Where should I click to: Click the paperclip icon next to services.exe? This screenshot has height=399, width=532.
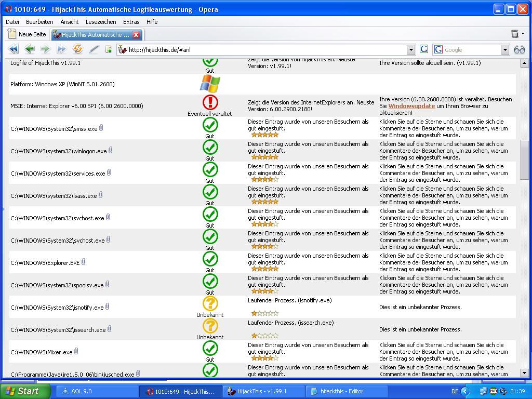click(x=109, y=172)
